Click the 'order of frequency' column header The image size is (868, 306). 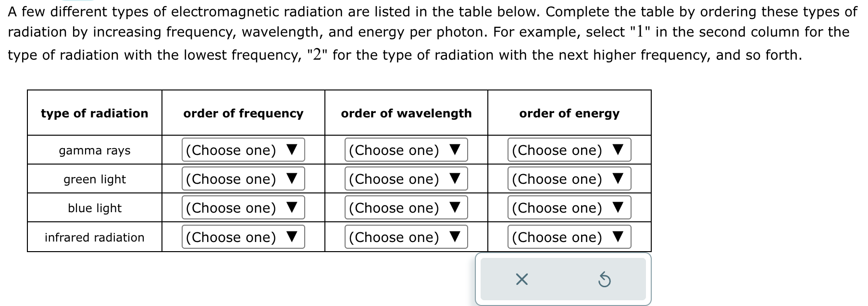coord(243,113)
